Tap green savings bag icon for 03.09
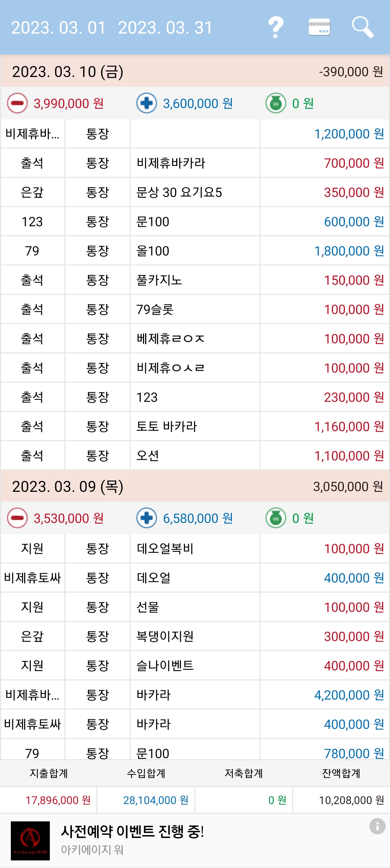The height and width of the screenshot is (868, 390). [276, 518]
